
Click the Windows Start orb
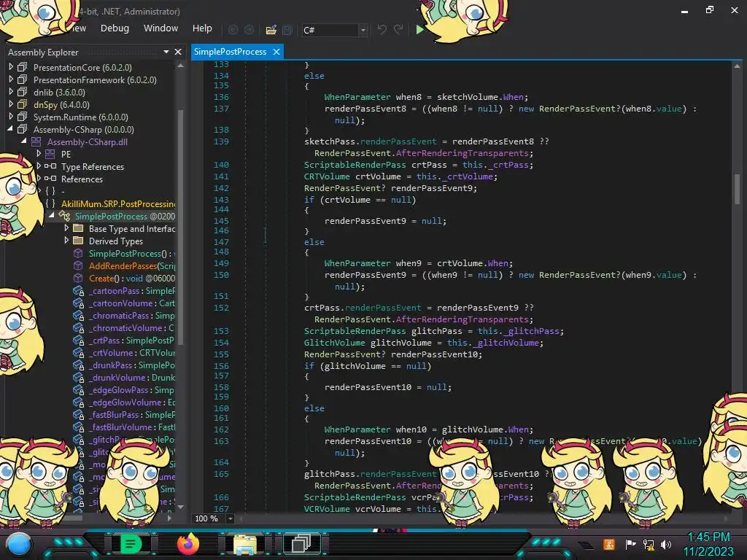coord(19,544)
